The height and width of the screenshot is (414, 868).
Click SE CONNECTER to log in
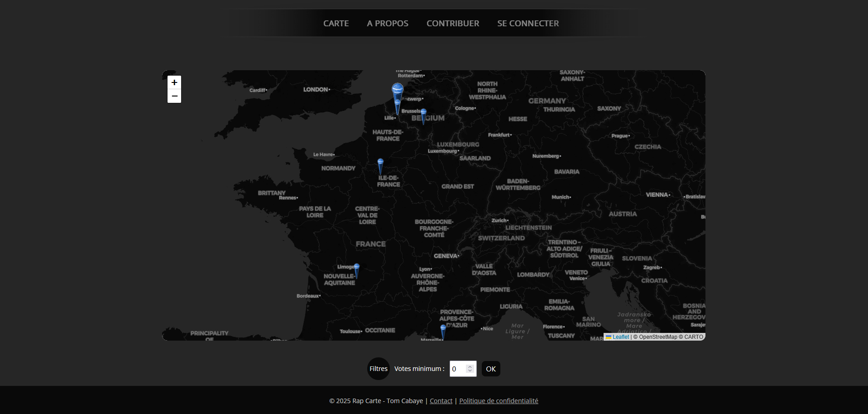pos(528,24)
